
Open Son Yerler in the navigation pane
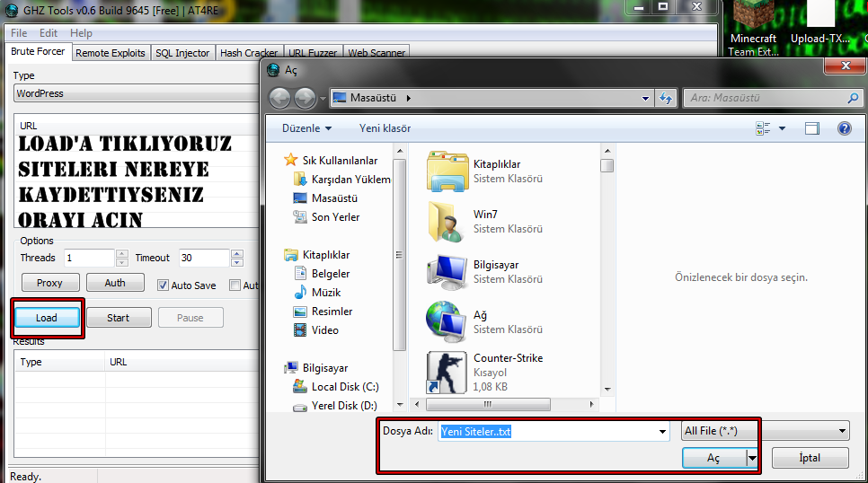(335, 217)
